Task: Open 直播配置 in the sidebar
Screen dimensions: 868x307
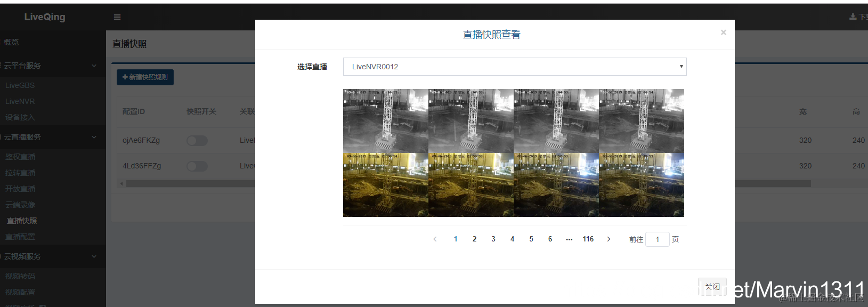Action: click(20, 237)
